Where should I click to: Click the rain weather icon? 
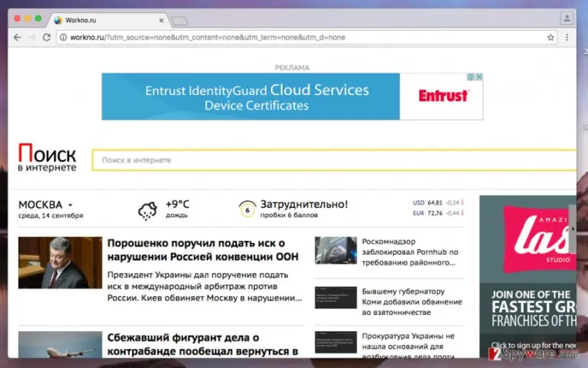147,211
